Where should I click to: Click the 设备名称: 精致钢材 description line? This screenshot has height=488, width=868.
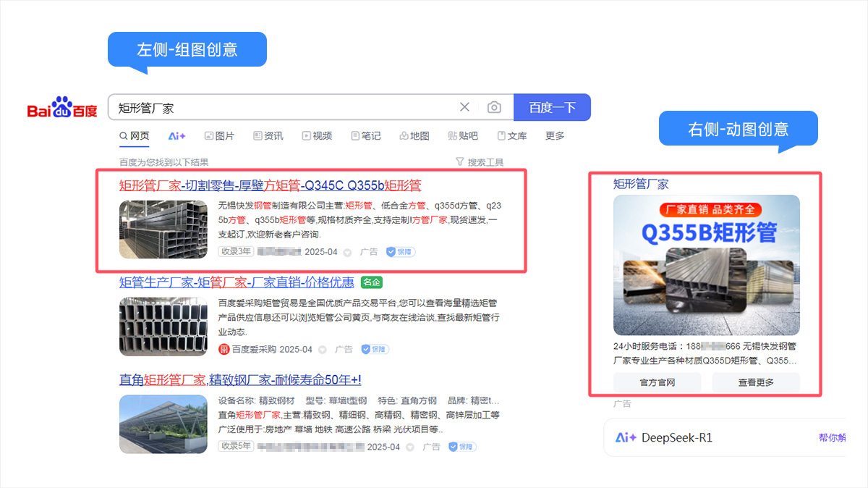pyautogui.click(x=359, y=401)
